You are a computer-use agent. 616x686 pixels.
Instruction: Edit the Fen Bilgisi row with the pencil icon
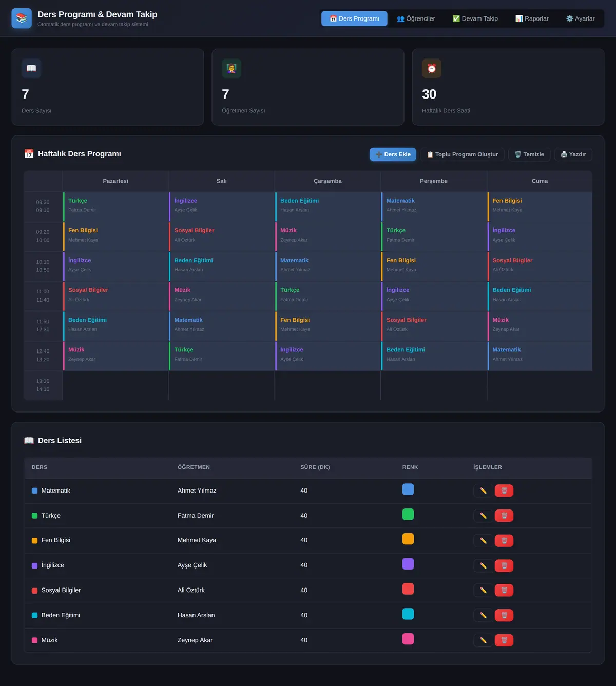(x=483, y=541)
